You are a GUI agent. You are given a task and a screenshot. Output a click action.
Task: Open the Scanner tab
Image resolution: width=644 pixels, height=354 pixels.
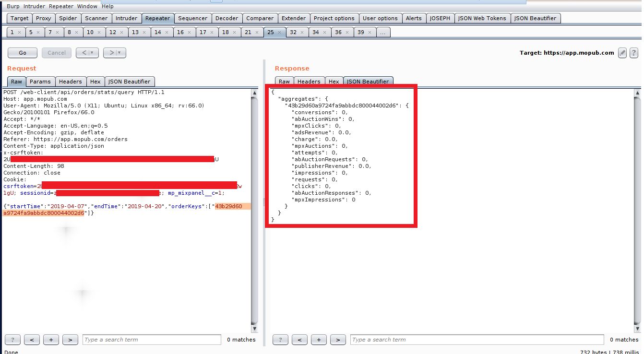96,18
